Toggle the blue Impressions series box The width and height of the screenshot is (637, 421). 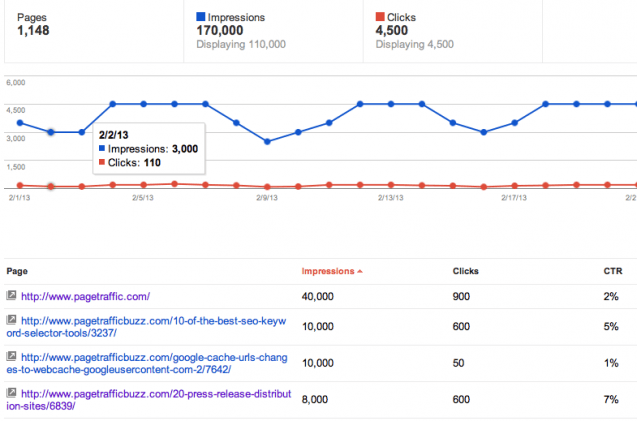pyautogui.click(x=201, y=17)
